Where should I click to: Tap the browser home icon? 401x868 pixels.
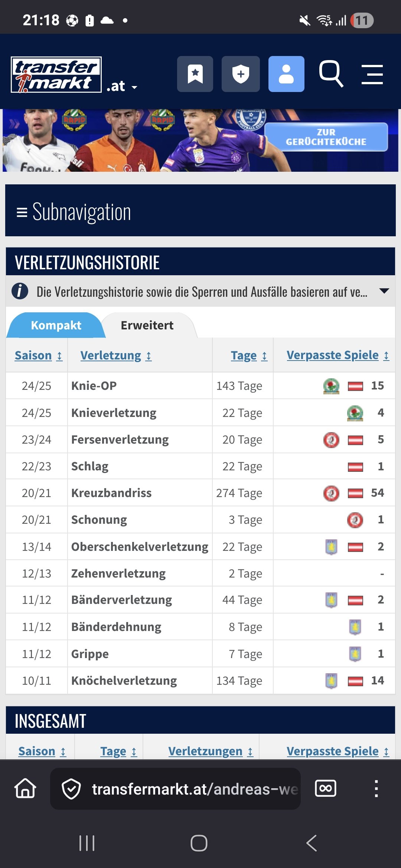[x=25, y=788]
